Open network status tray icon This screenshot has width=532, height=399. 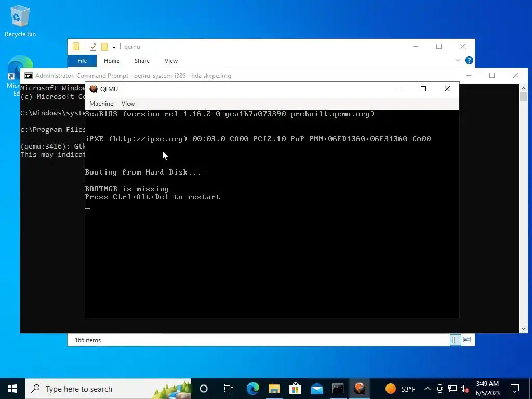pyautogui.click(x=453, y=389)
